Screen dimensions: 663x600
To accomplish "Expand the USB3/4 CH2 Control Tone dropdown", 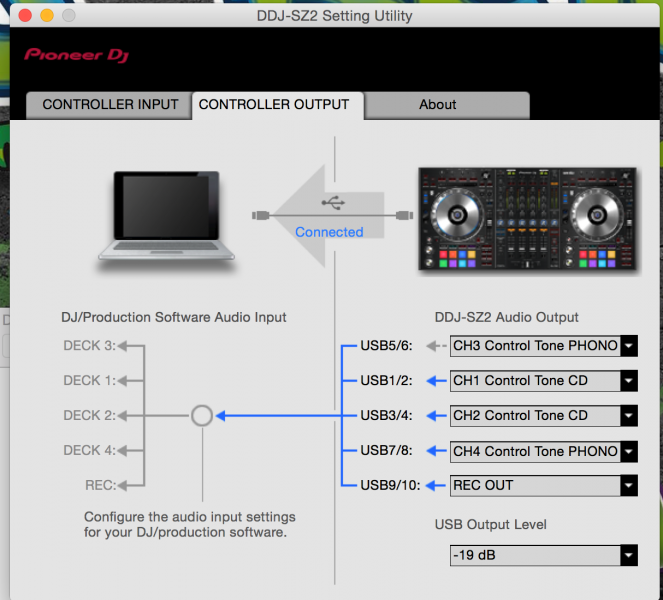I will click(x=543, y=416).
